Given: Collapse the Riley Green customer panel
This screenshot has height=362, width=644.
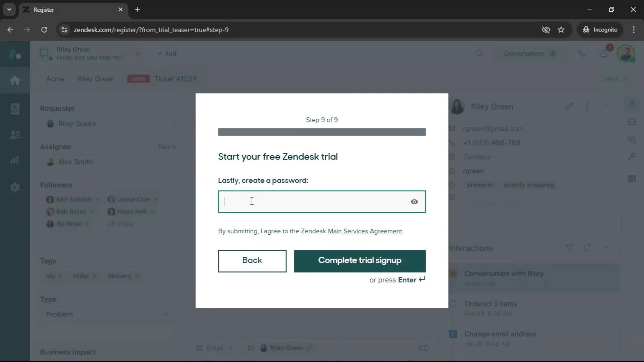Looking at the screenshot, I should point(605,107).
